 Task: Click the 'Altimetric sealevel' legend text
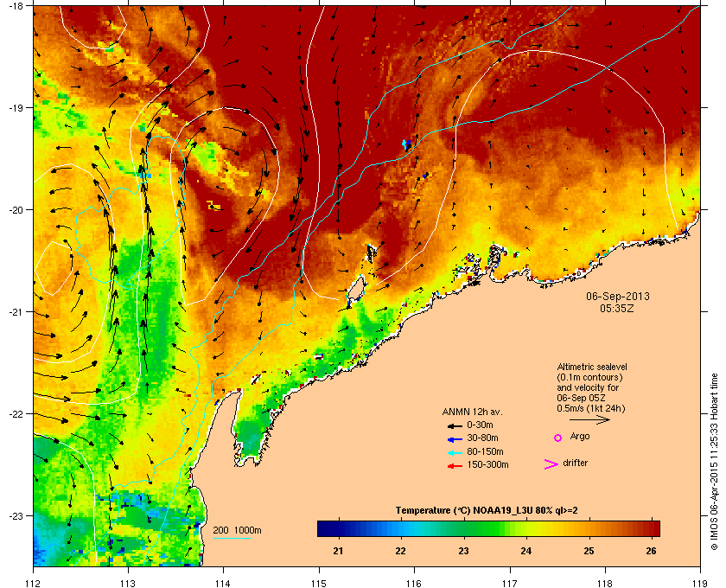[x=592, y=367]
